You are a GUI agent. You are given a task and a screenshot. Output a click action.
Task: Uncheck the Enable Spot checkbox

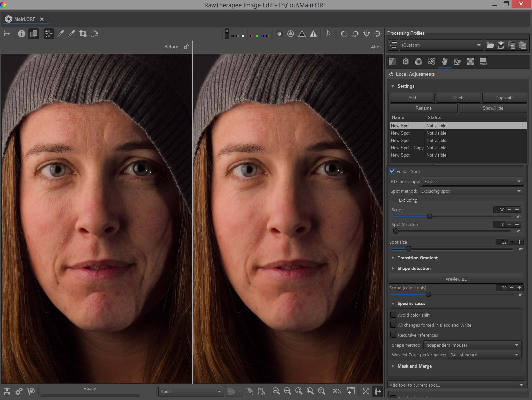pyautogui.click(x=392, y=171)
